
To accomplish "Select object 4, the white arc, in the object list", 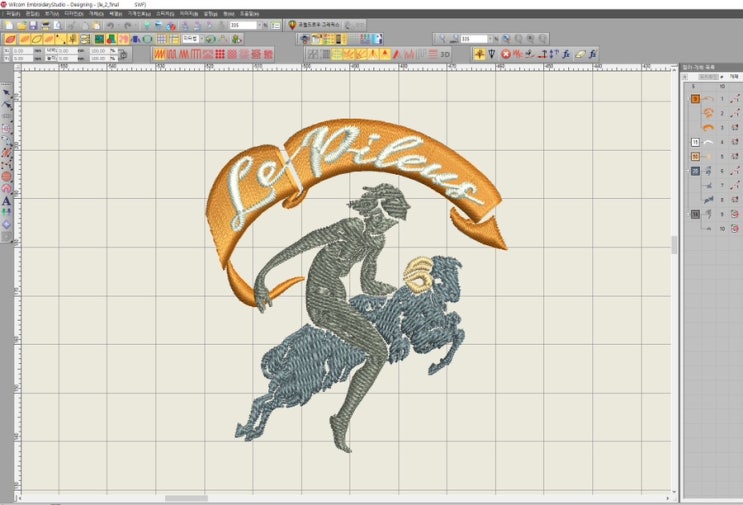I will pos(708,142).
